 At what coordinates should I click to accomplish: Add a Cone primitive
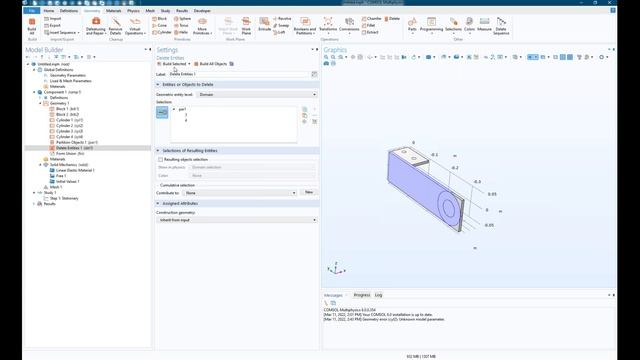tap(160, 25)
